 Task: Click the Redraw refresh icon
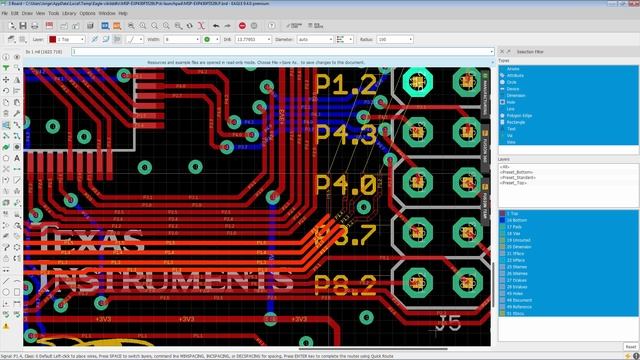click(190, 26)
